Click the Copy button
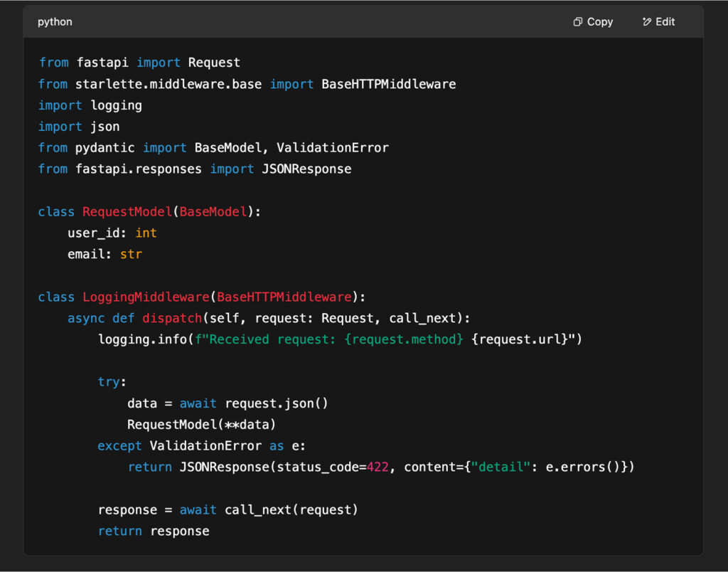The width and height of the screenshot is (728, 572). pos(599,21)
